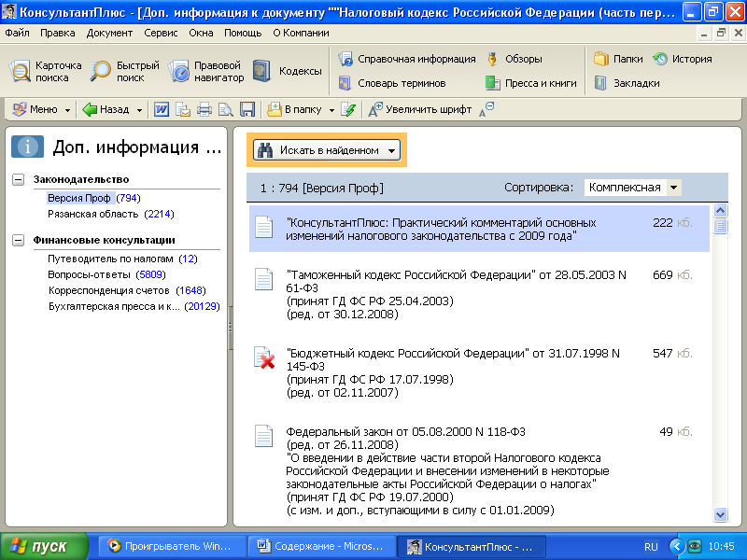Open Искать в найденном dropdown arrow

[x=391, y=151]
